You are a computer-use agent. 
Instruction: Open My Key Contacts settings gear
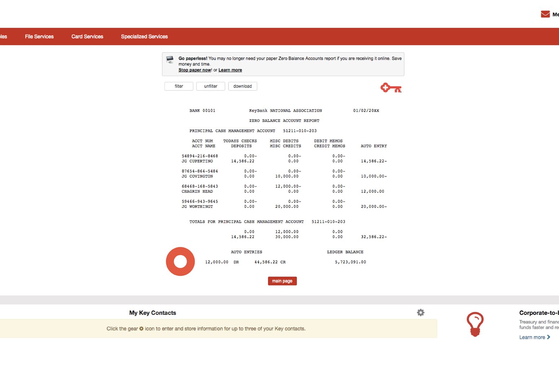(x=421, y=312)
